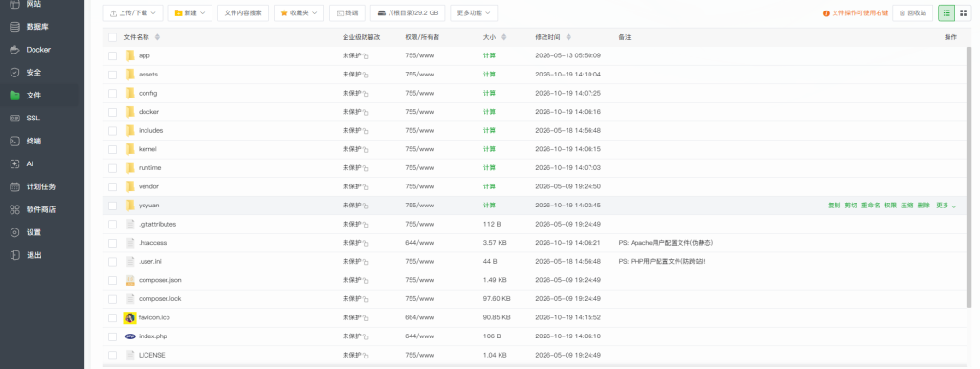The height and width of the screenshot is (369, 980).
Task: Click the 终端 toolbar button
Action: tap(346, 13)
